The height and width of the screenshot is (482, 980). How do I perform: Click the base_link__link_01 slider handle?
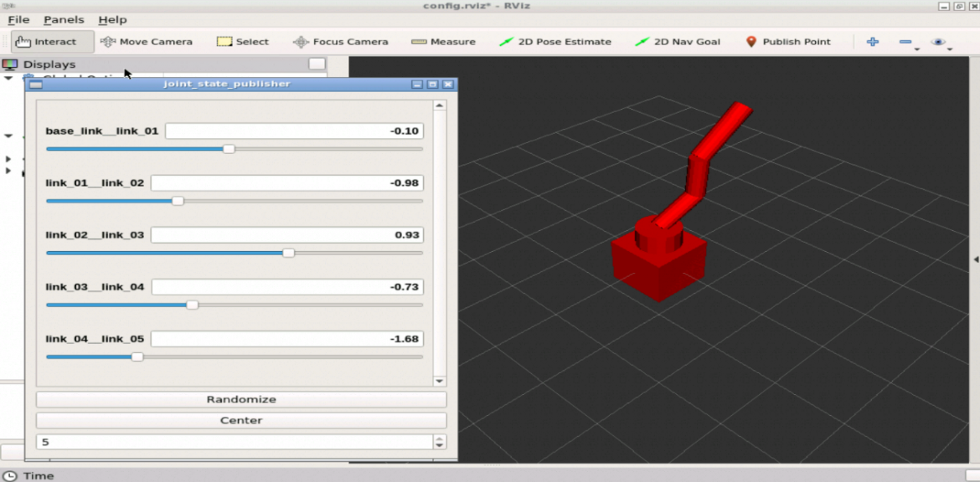pyautogui.click(x=229, y=149)
